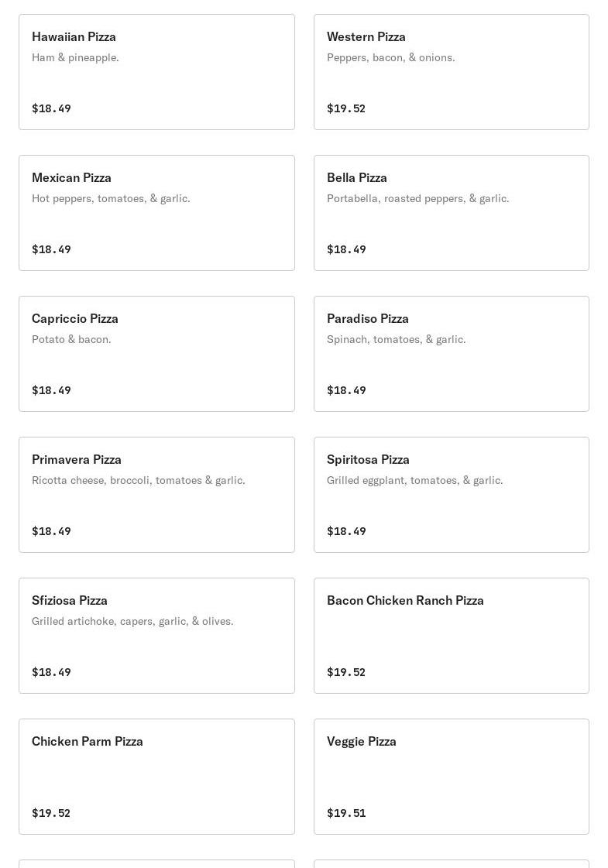Screen dimensions: 608x868
Task: Open the Paradiso Pizza card
Action: tap(452, 354)
